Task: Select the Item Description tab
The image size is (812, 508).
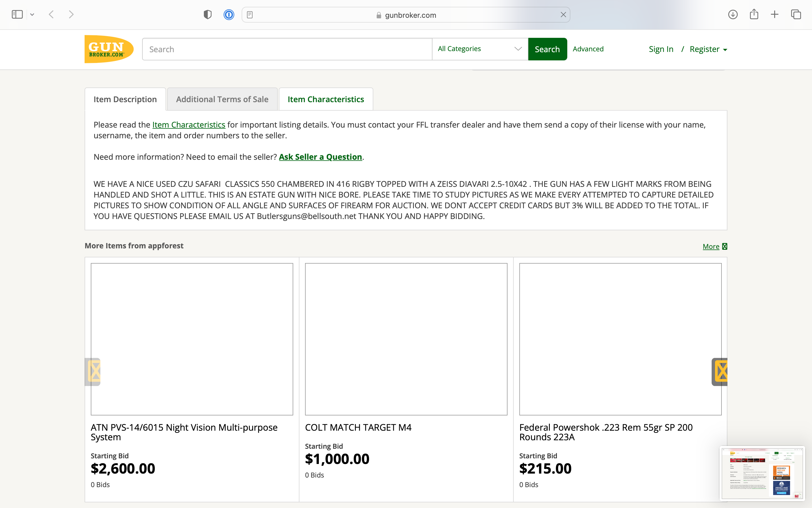Action: pos(125,99)
